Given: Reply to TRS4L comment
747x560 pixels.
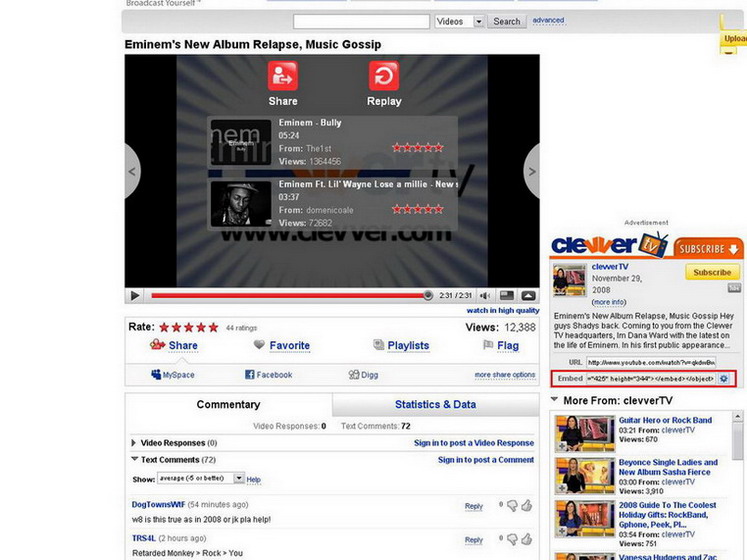Looking at the screenshot, I should (x=474, y=540).
